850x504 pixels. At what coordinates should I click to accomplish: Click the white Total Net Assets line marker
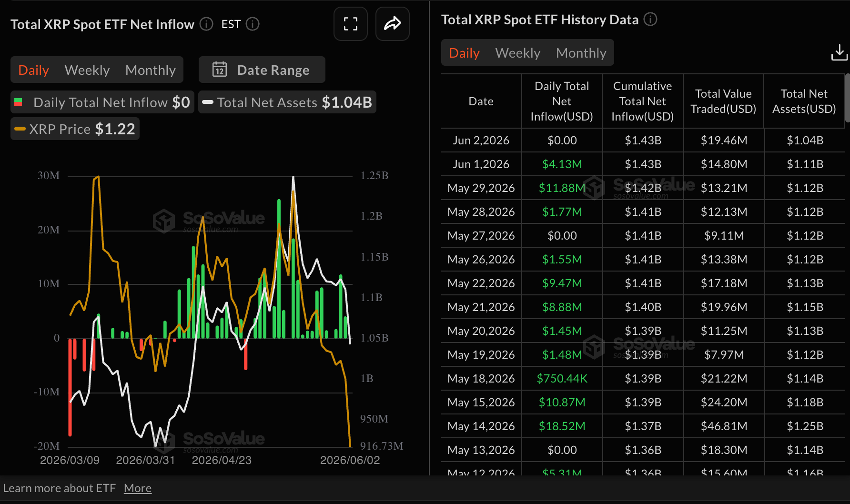[208, 102]
